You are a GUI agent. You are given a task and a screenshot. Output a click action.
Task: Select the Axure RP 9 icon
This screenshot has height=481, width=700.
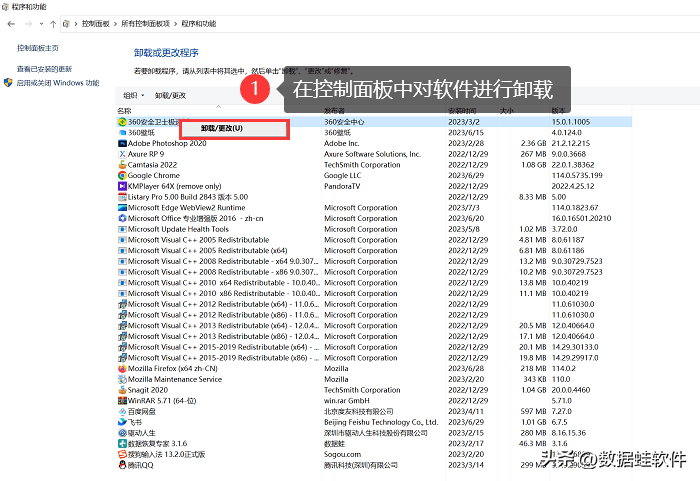pyautogui.click(x=122, y=154)
